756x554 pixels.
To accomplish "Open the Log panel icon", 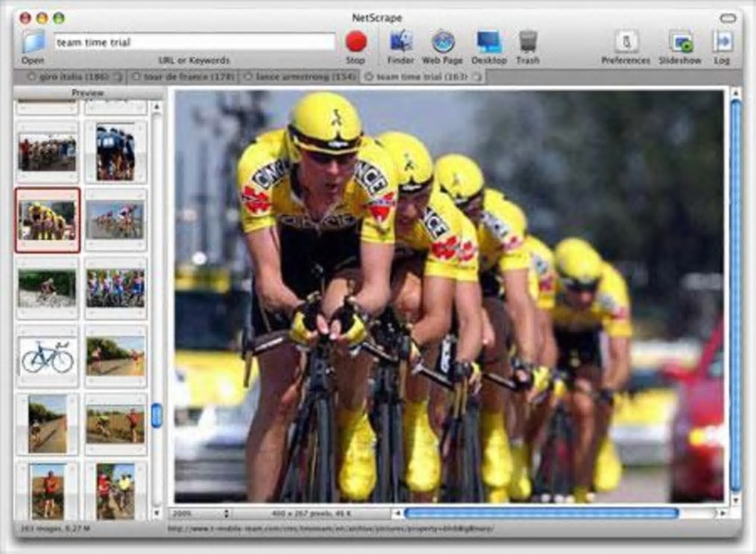I will pos(722,41).
